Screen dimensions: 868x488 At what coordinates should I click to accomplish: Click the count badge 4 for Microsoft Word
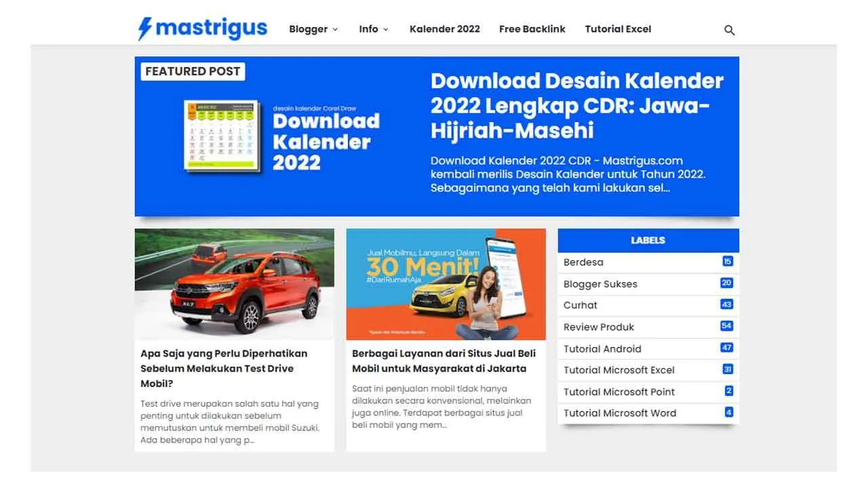[729, 412]
